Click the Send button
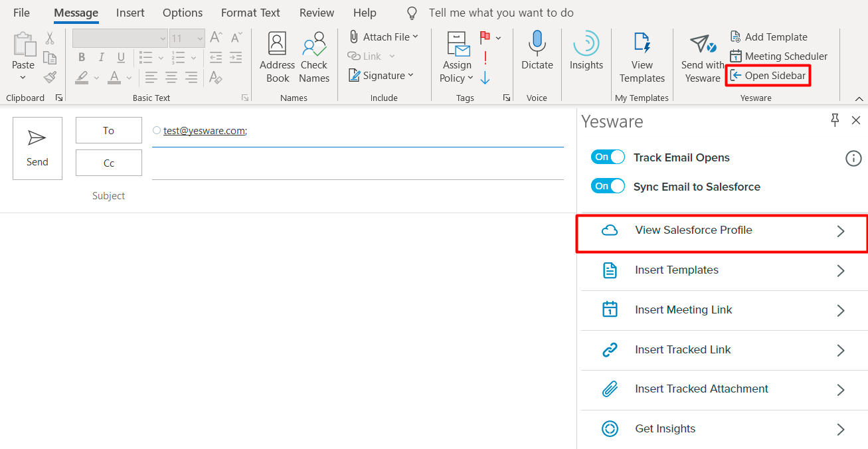The width and height of the screenshot is (868, 449). (37, 149)
